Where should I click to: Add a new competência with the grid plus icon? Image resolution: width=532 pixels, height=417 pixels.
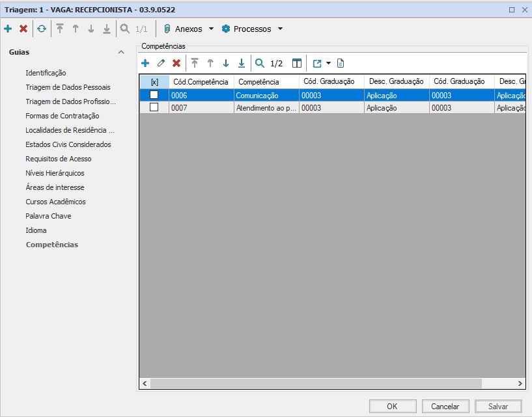pos(145,63)
